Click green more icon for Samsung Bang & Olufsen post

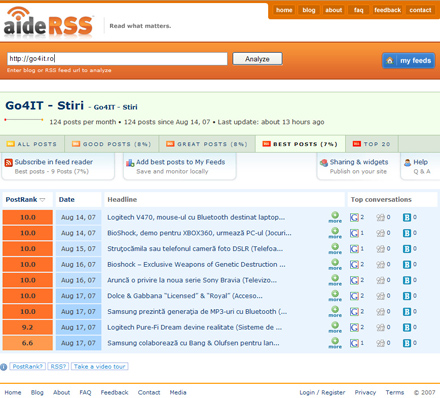coord(335,343)
